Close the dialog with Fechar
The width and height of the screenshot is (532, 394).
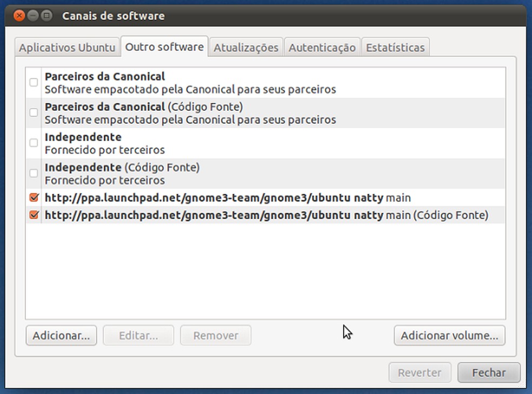(488, 372)
